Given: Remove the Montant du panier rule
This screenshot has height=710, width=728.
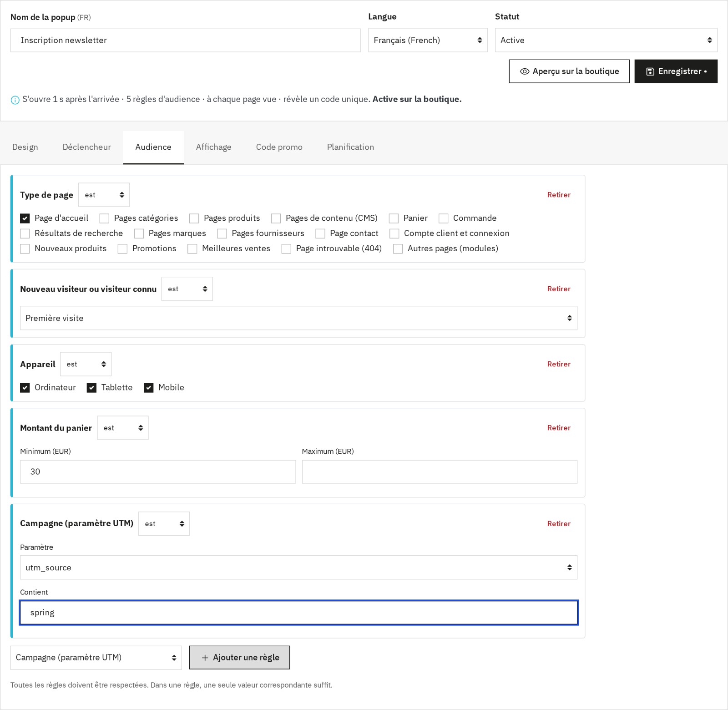Looking at the screenshot, I should coord(559,428).
